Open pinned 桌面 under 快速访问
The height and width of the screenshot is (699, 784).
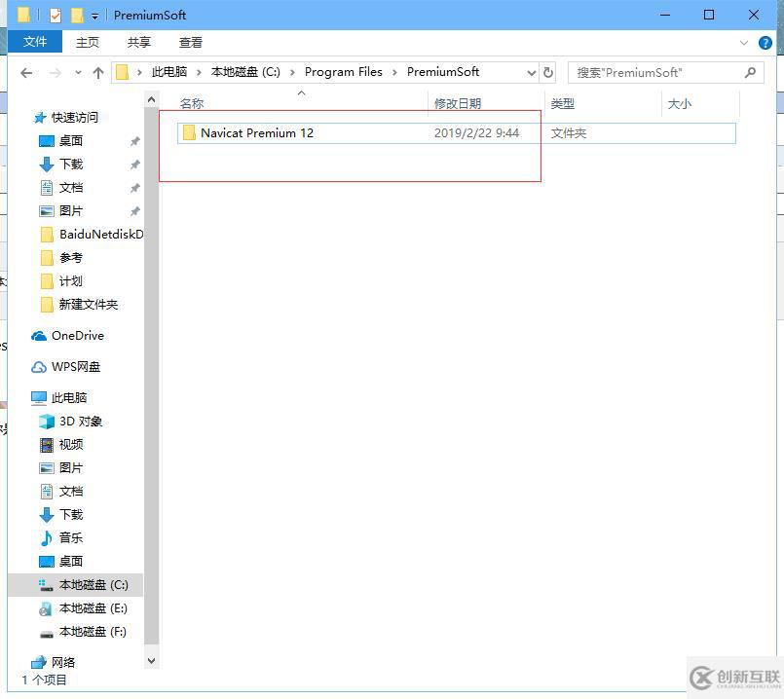(70, 141)
